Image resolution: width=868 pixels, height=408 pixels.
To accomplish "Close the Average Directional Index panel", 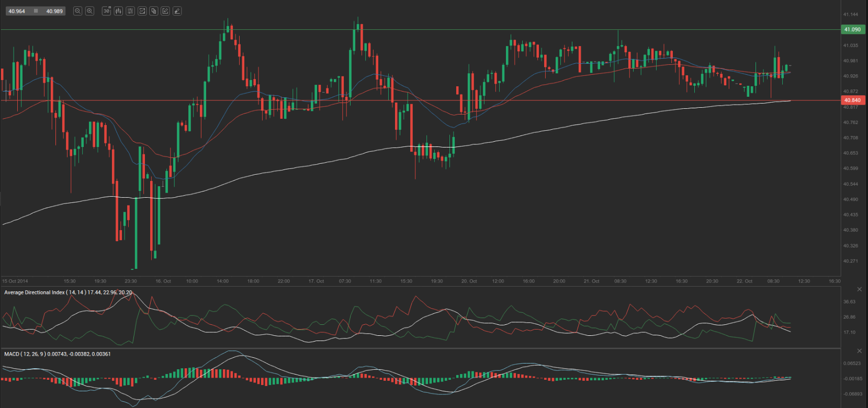I will pyautogui.click(x=859, y=289).
